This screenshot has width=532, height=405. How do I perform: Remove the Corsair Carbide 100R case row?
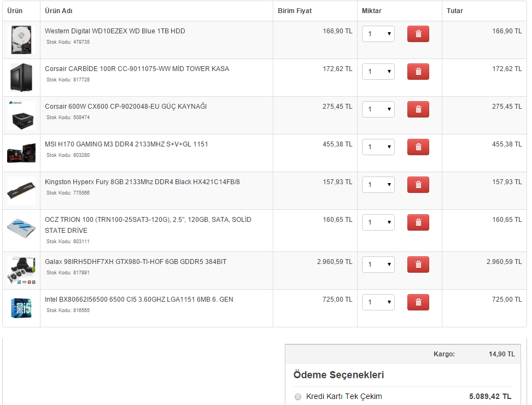pyautogui.click(x=418, y=72)
